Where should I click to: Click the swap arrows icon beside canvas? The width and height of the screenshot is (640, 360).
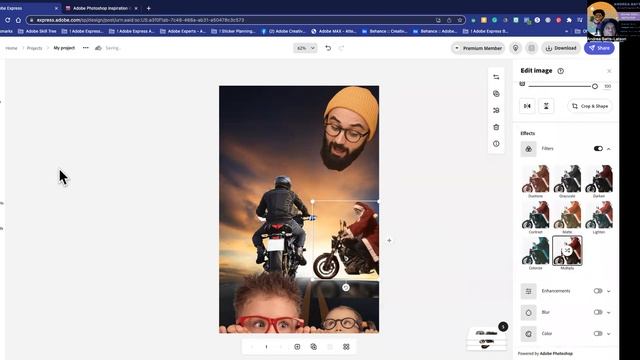tap(496, 77)
